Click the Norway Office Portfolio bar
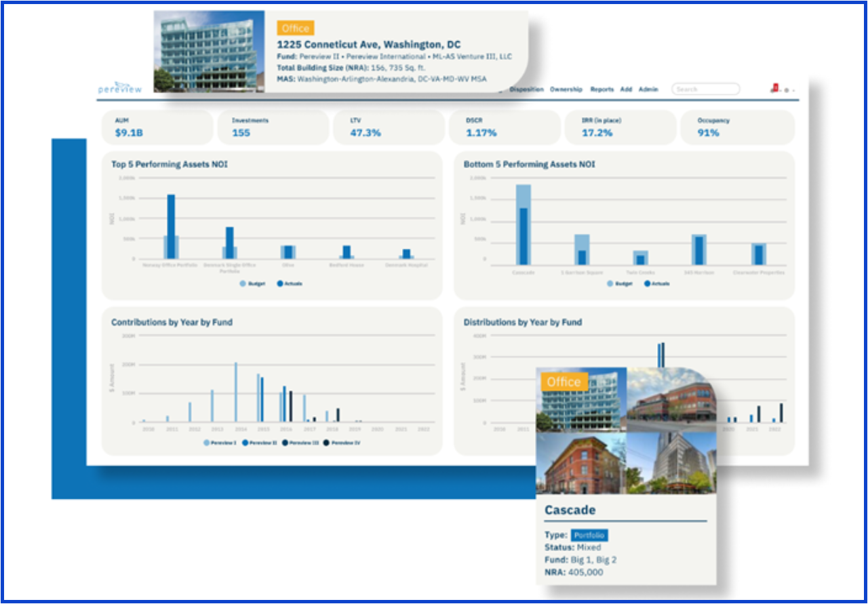The height and width of the screenshot is (604, 868). coord(171,226)
